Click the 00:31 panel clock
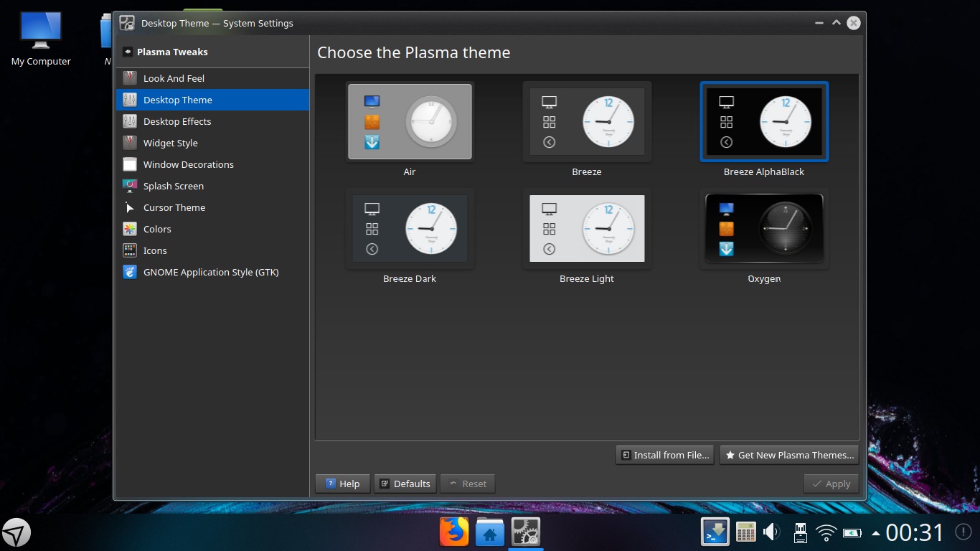The height and width of the screenshot is (551, 980). (915, 532)
